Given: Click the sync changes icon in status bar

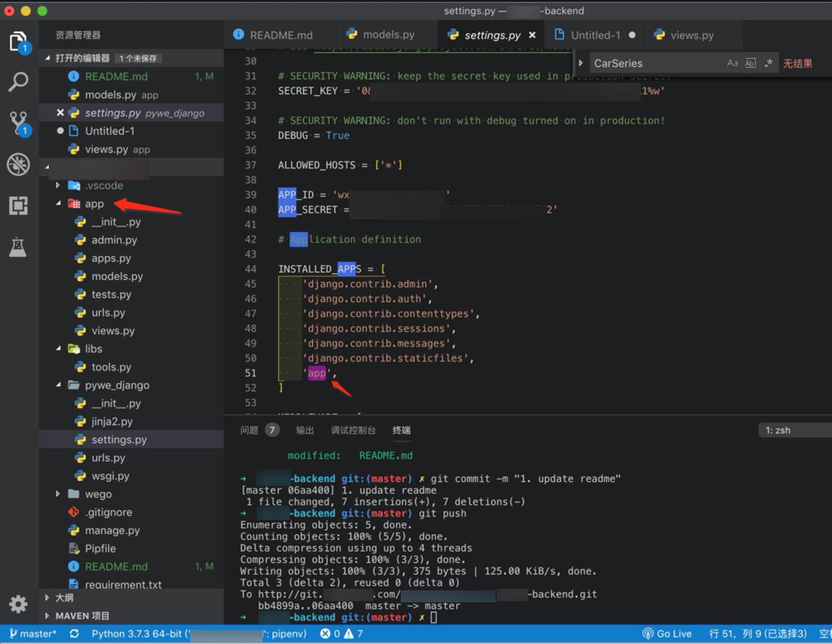Looking at the screenshot, I should pyautogui.click(x=74, y=634).
